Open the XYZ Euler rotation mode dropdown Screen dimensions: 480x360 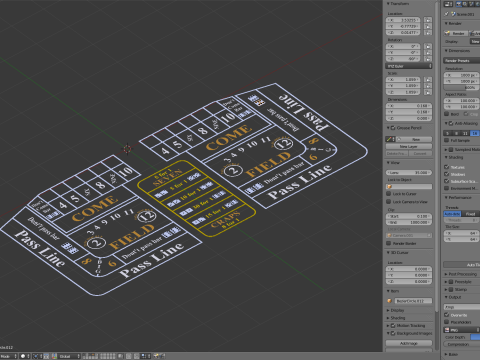click(x=409, y=66)
